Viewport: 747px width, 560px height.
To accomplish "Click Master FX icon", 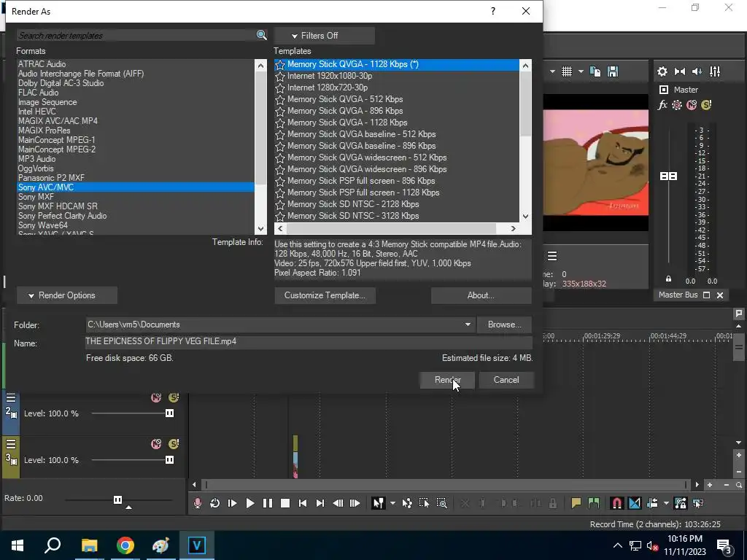I will coord(662,105).
